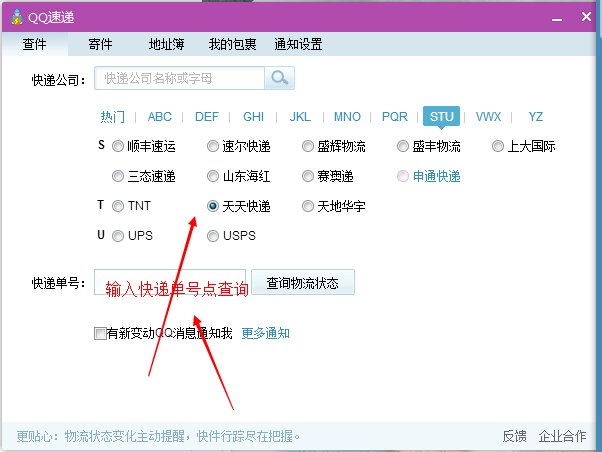Minimize the QQ速递 window

coord(557,19)
